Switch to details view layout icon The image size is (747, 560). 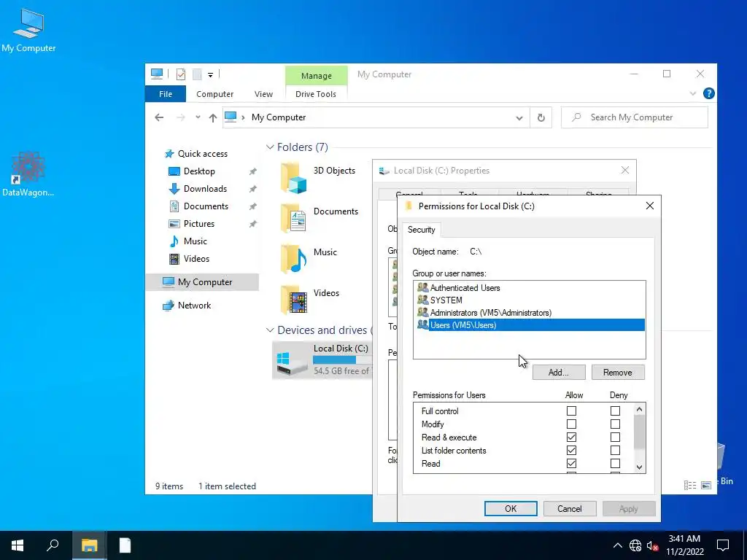(x=690, y=485)
